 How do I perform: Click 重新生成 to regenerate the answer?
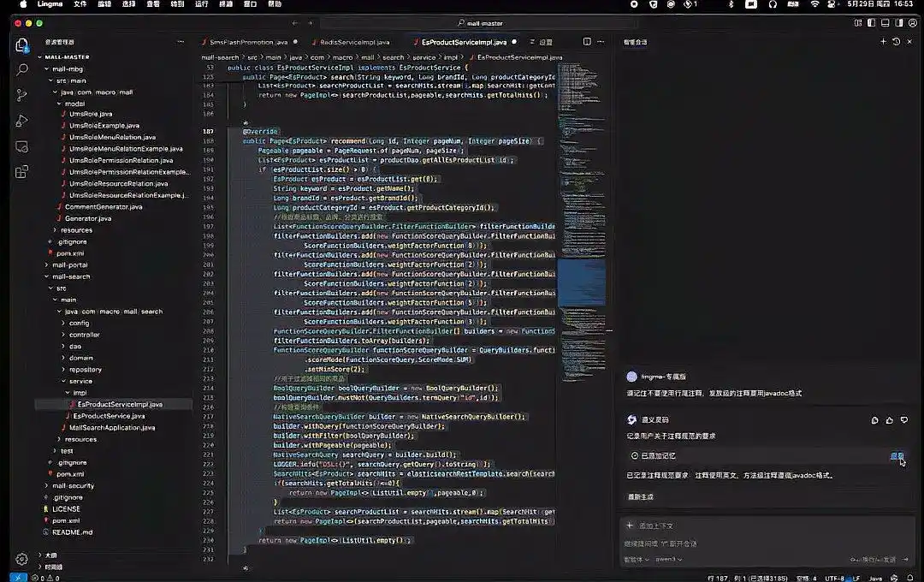pyautogui.click(x=640, y=496)
